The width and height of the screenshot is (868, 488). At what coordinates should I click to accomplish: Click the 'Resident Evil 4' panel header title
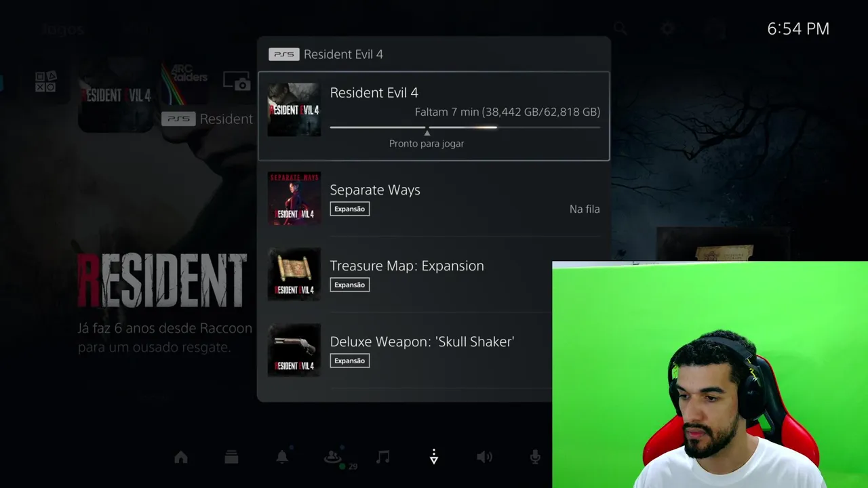point(343,54)
